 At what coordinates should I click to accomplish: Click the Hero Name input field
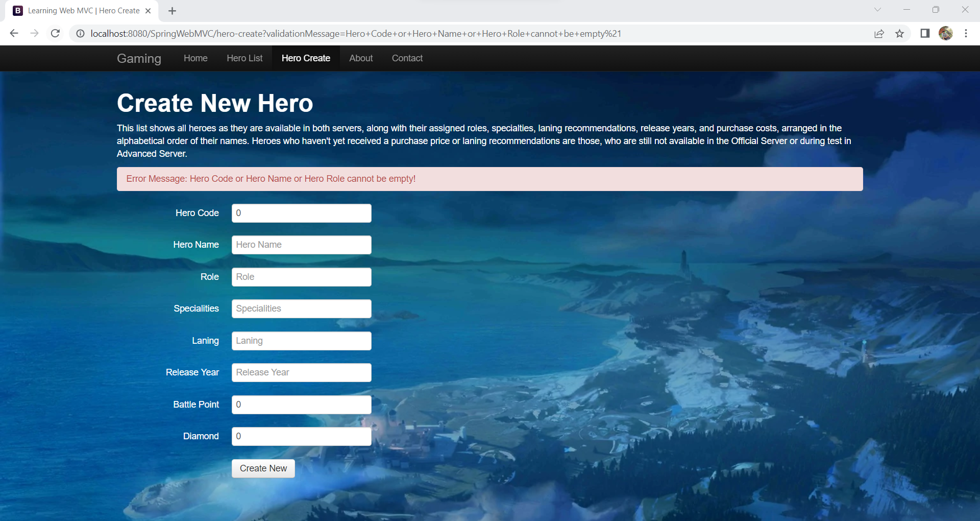(x=302, y=245)
